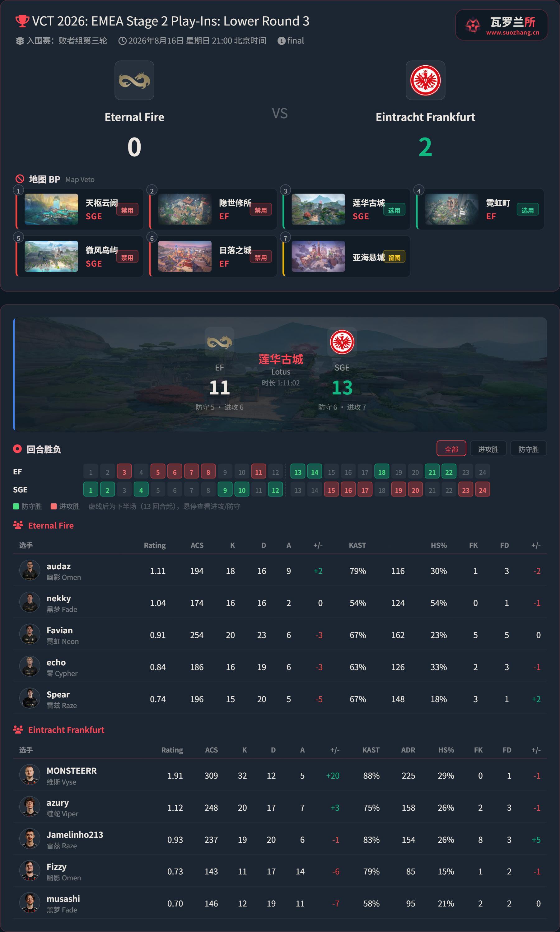560x932 pixels.
Task: Open Favian's player avatar
Action: [30, 634]
